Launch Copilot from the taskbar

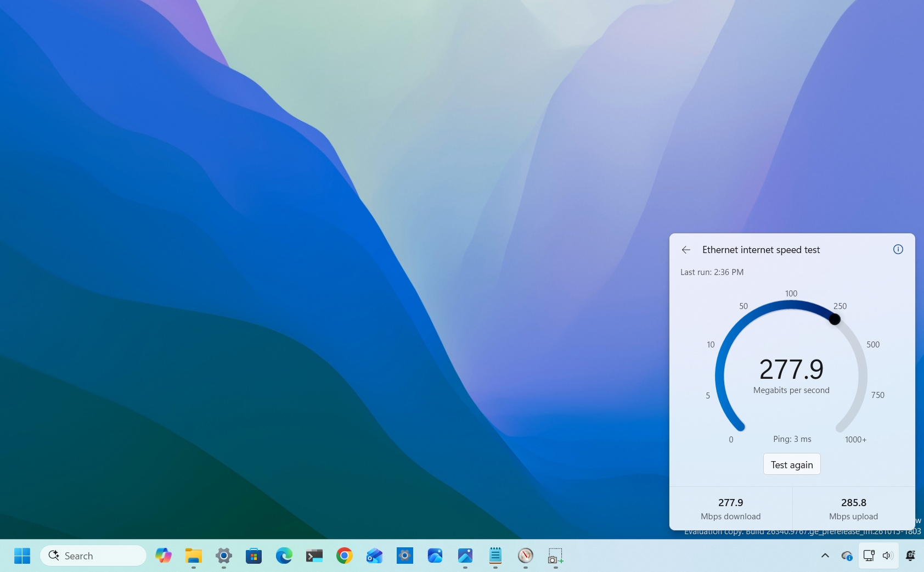pyautogui.click(x=163, y=556)
